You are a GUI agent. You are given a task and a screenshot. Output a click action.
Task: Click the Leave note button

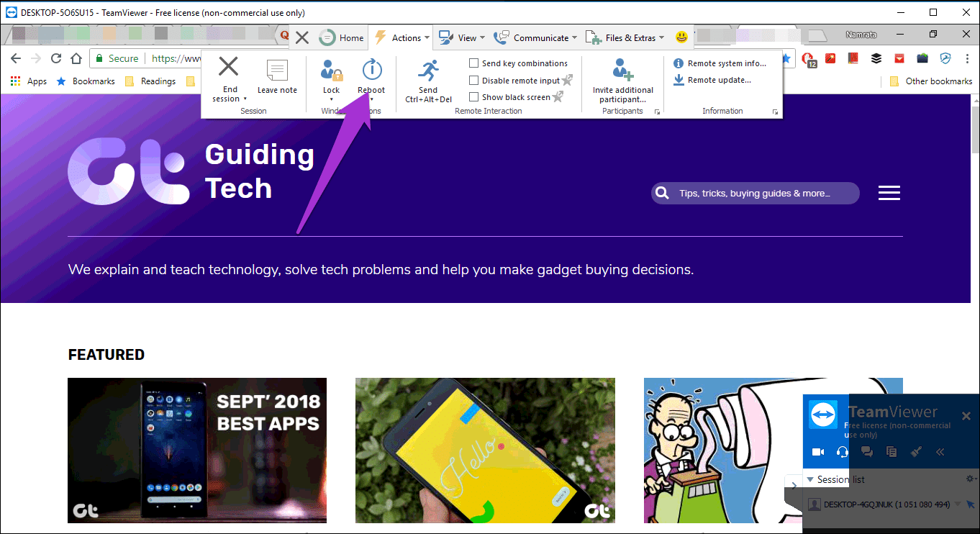[277, 76]
